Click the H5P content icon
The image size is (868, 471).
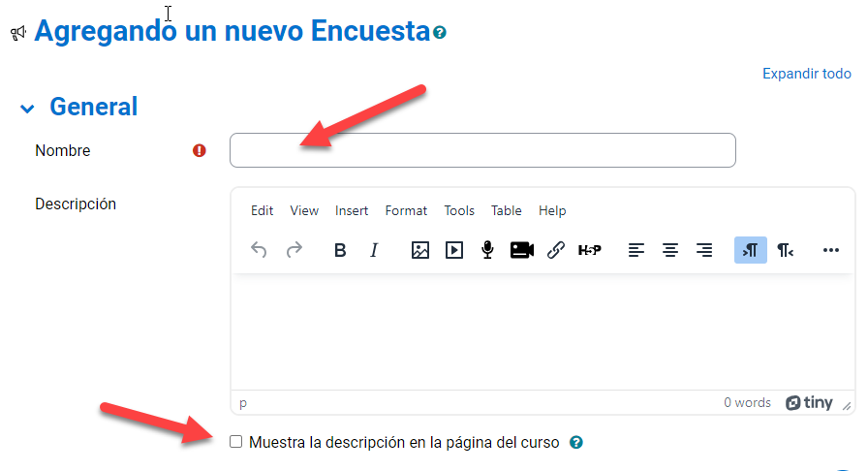pos(589,250)
